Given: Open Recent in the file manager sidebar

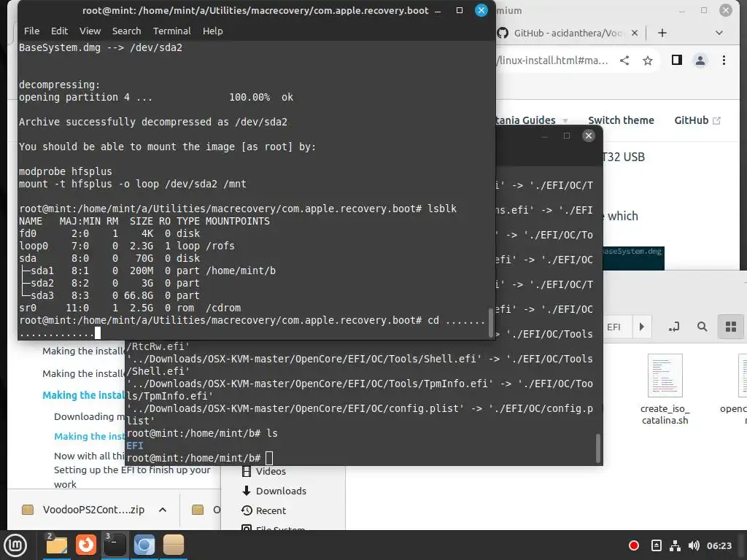Looking at the screenshot, I should [264, 510].
